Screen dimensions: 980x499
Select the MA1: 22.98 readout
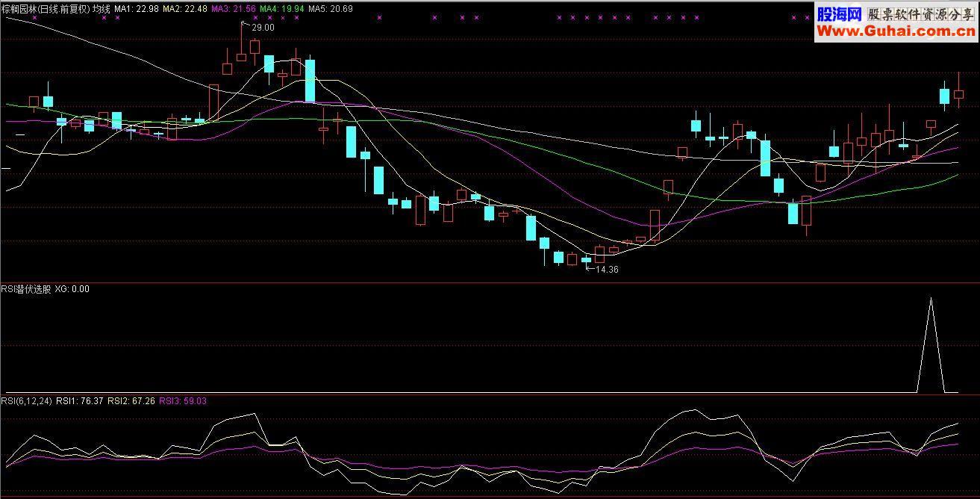[x=136, y=9]
